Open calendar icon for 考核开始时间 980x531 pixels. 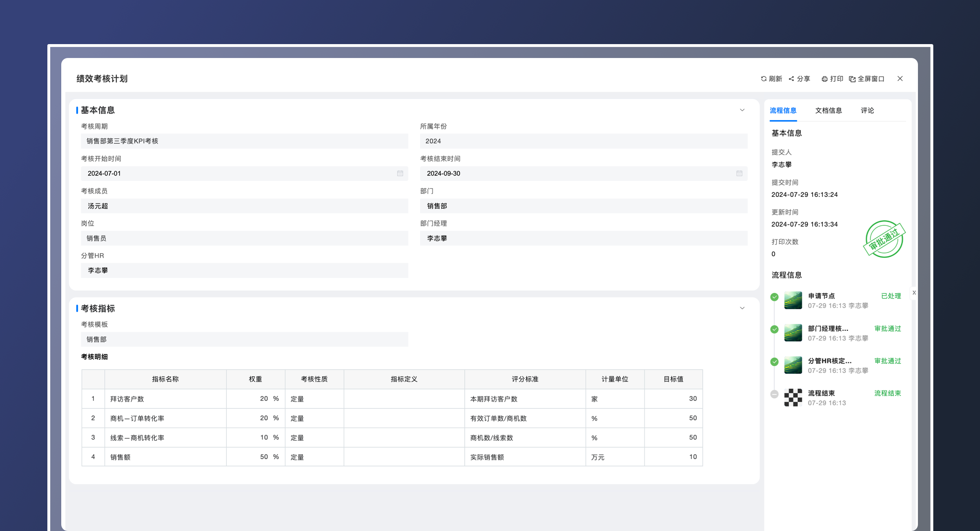400,174
